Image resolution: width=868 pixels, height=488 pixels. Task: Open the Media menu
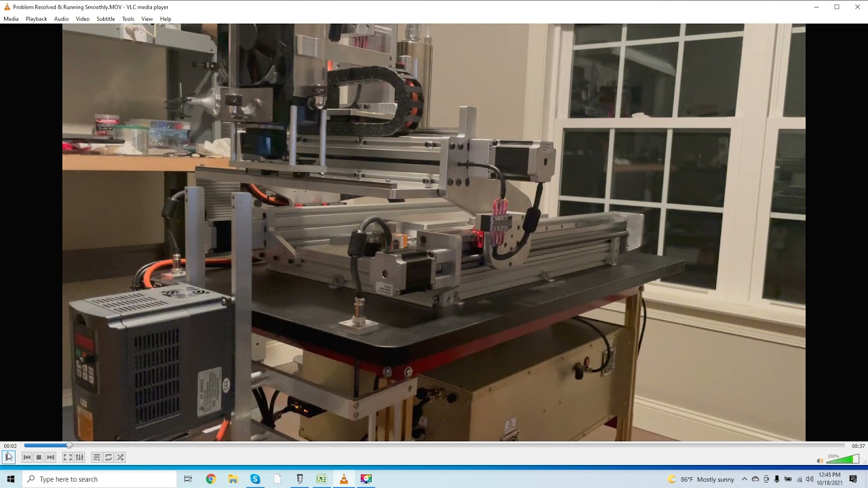[x=11, y=19]
